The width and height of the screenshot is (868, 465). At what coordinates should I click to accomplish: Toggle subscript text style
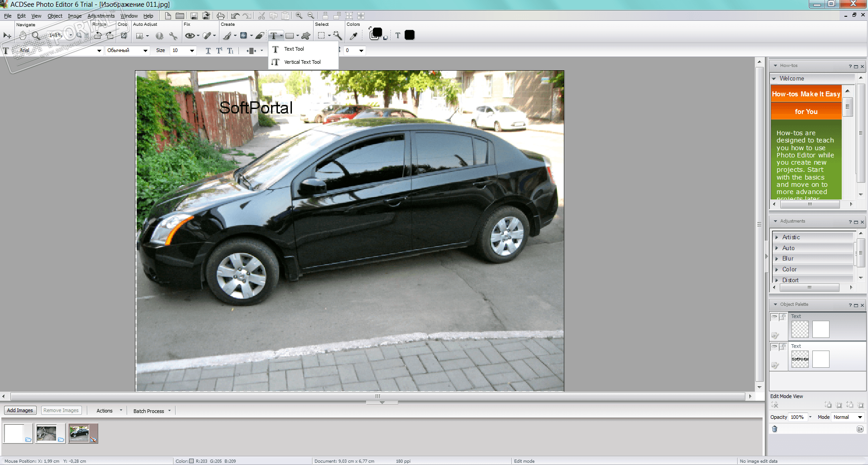230,51
